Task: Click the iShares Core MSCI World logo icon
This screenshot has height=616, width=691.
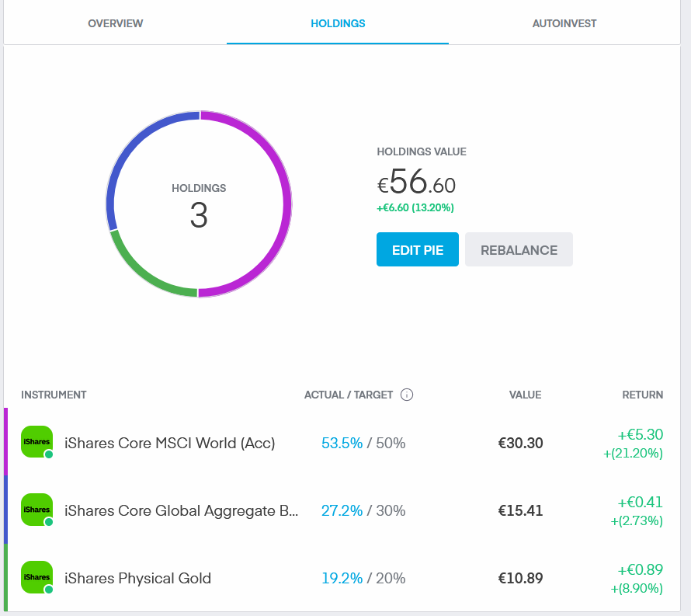Action: tap(36, 442)
